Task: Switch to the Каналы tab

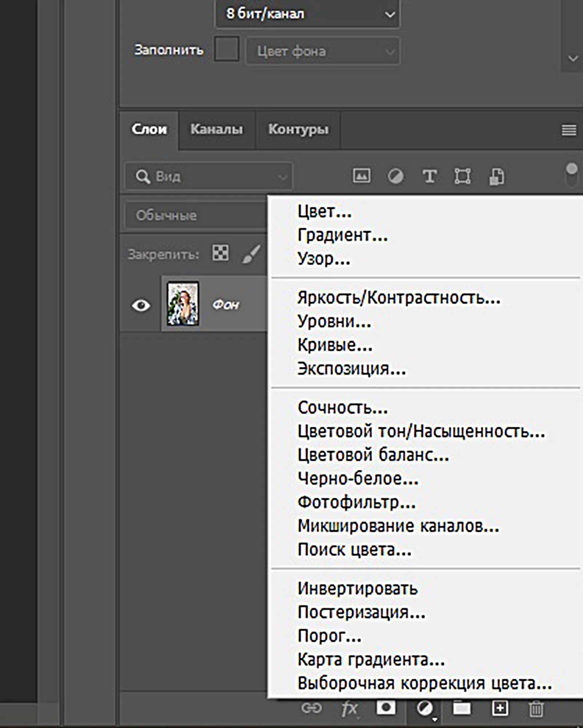Action: point(217,129)
